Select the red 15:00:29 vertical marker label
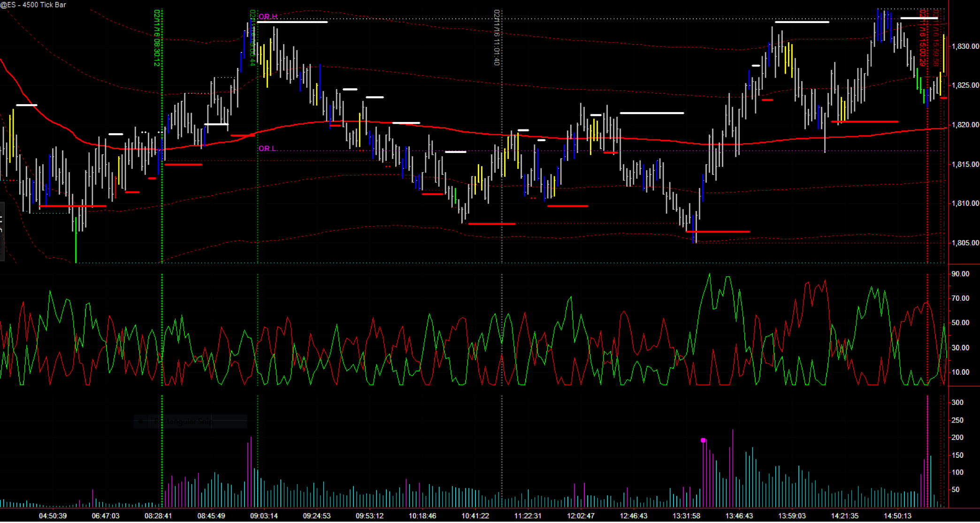The image size is (980, 523). (x=922, y=38)
